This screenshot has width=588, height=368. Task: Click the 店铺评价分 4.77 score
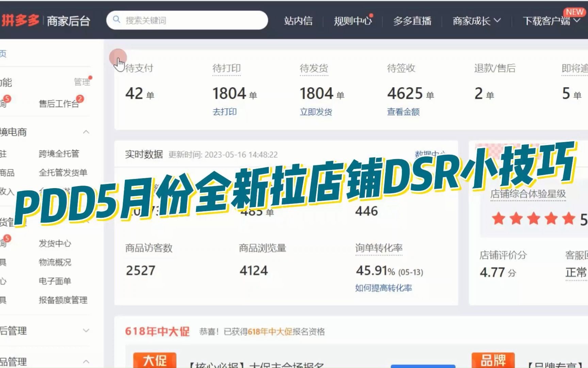coord(498,272)
